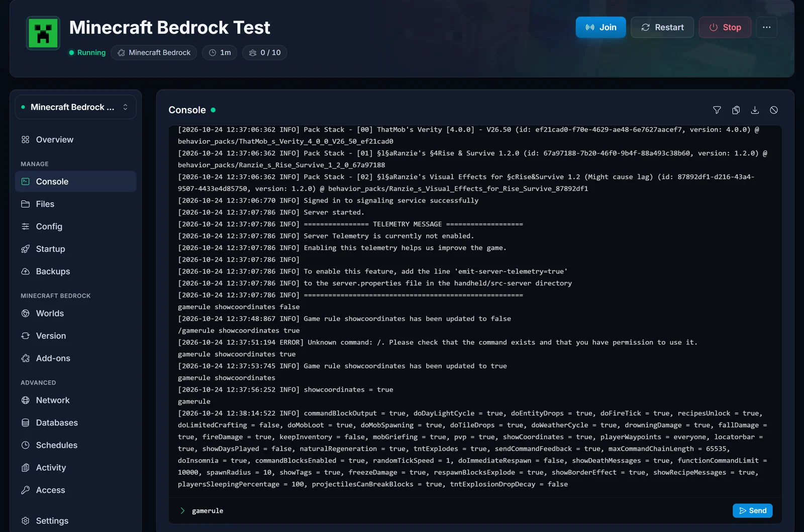
Task: Click the Backups cloud icon
Action: pos(26,271)
